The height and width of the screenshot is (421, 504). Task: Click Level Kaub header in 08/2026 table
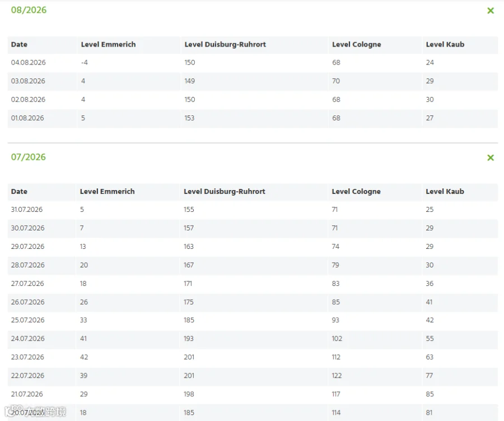[x=445, y=44]
